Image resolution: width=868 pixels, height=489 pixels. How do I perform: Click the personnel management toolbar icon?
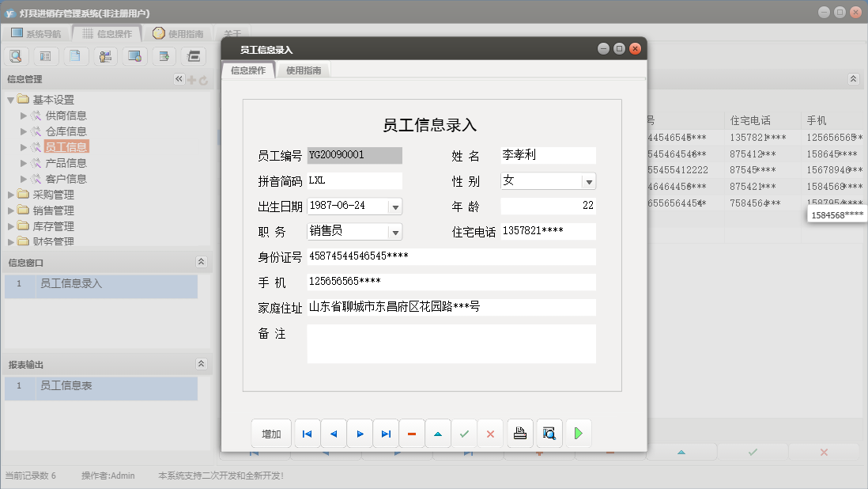tap(104, 56)
